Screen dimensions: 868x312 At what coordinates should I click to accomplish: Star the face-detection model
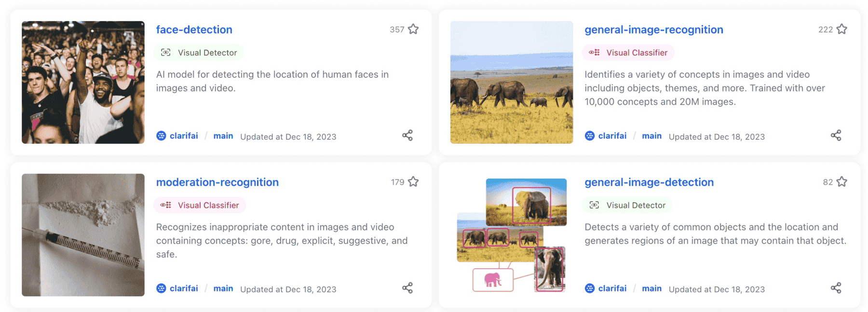click(x=413, y=29)
